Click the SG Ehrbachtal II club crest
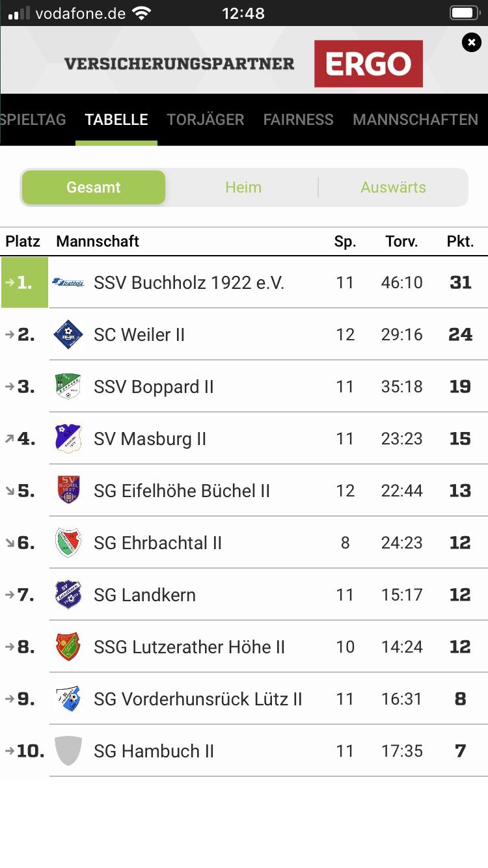 click(x=68, y=543)
